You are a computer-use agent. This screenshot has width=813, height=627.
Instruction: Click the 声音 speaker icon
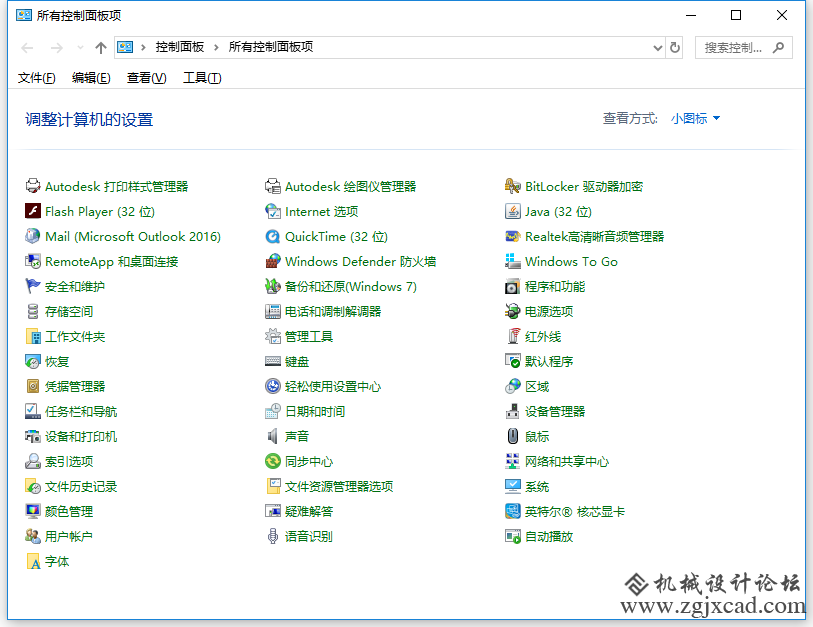click(x=273, y=436)
